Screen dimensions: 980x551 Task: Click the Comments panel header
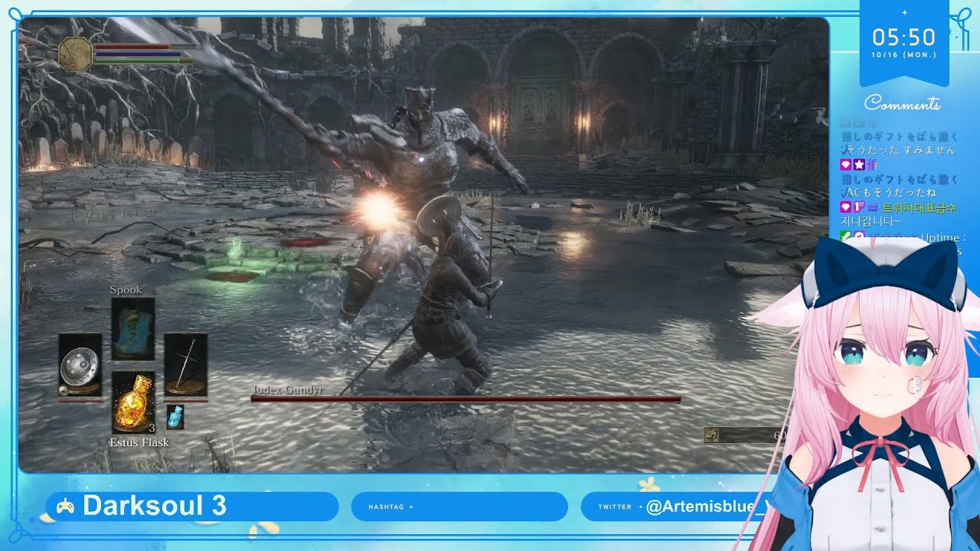click(x=903, y=103)
